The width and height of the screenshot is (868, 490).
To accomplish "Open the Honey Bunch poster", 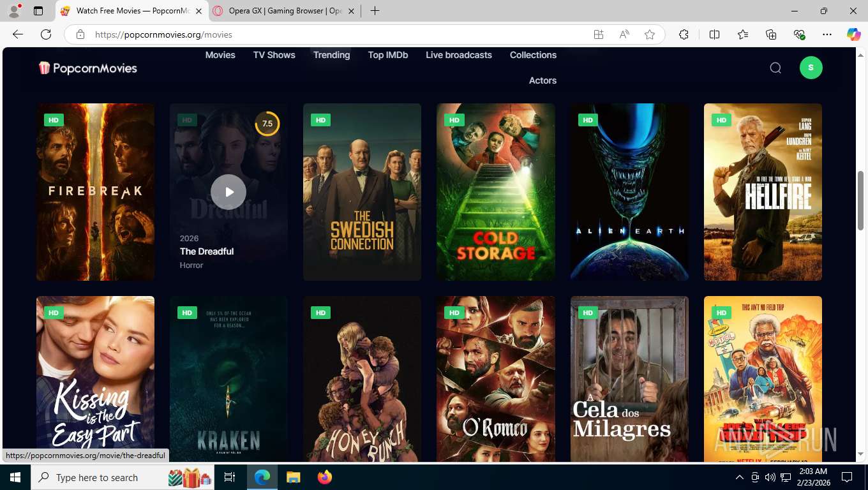I will click(362, 379).
